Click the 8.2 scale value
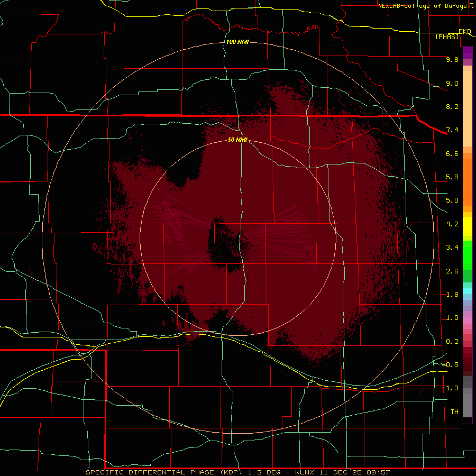 click(452, 107)
